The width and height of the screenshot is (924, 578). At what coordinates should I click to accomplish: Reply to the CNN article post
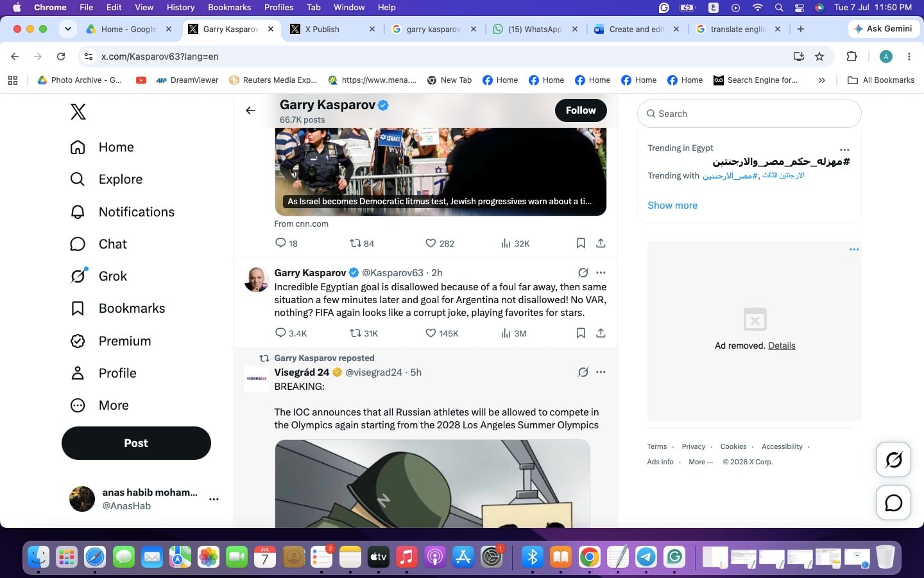point(286,243)
